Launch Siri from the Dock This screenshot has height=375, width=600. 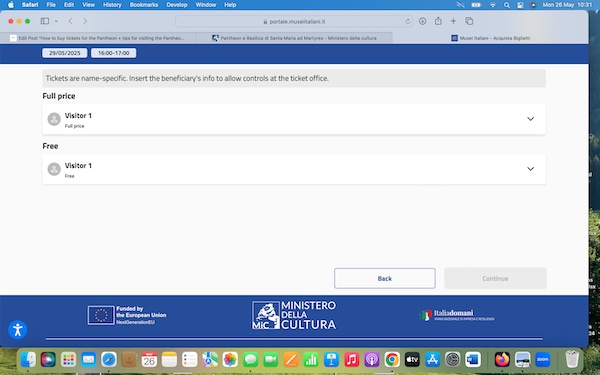point(48,360)
